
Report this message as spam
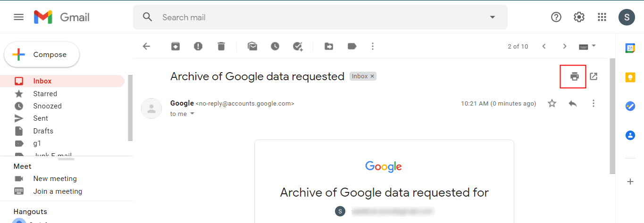coord(198,46)
